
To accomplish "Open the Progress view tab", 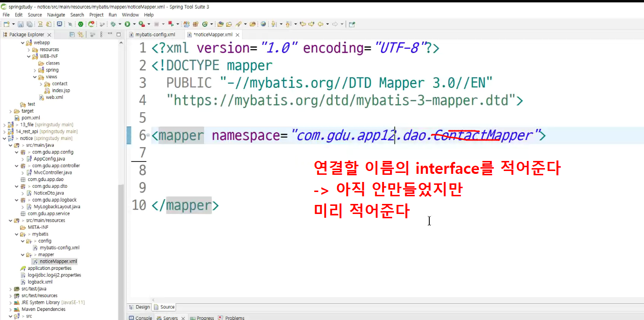I will pos(202,318).
